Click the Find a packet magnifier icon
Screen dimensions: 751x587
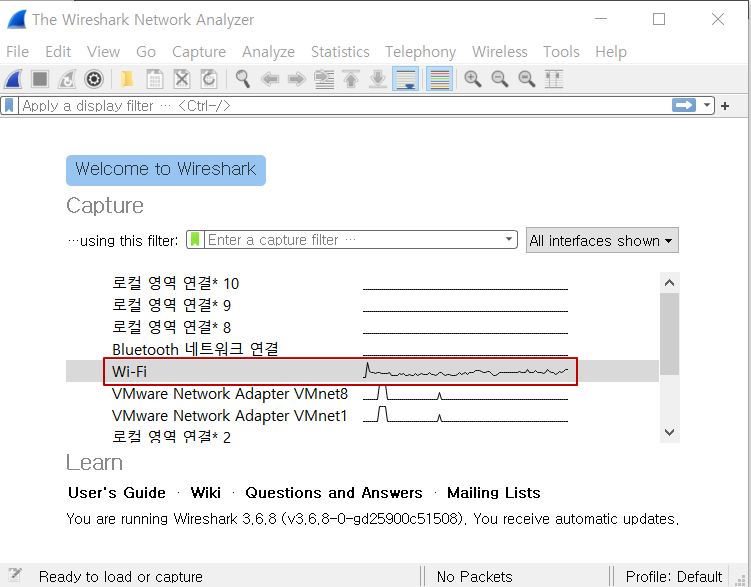tap(243, 79)
